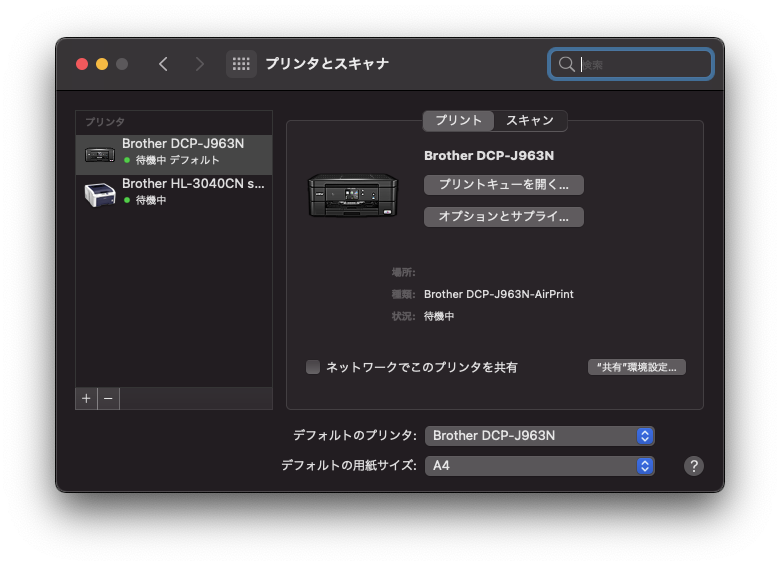This screenshot has height=566, width=780.
Task: Click the bold Brother DCP-J963N heading
Action: pyautogui.click(x=489, y=156)
